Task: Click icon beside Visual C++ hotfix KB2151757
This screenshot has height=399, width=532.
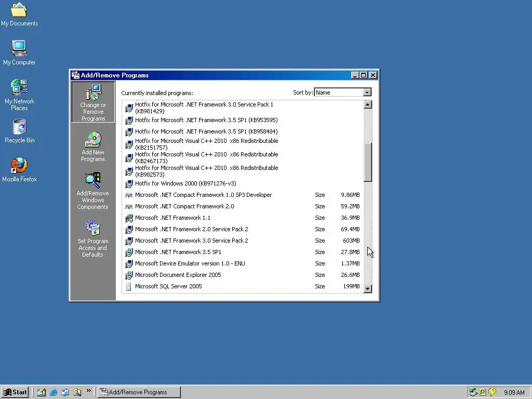Action: [x=129, y=144]
